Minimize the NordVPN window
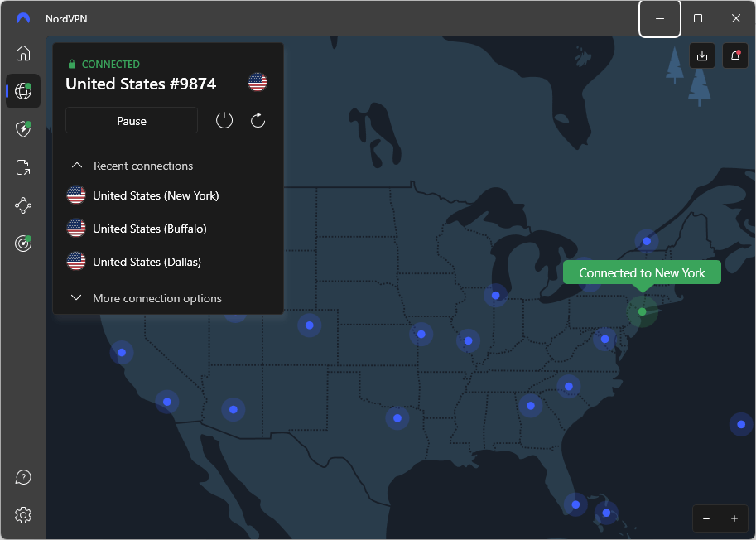Viewport: 756px width, 540px height. [x=660, y=18]
